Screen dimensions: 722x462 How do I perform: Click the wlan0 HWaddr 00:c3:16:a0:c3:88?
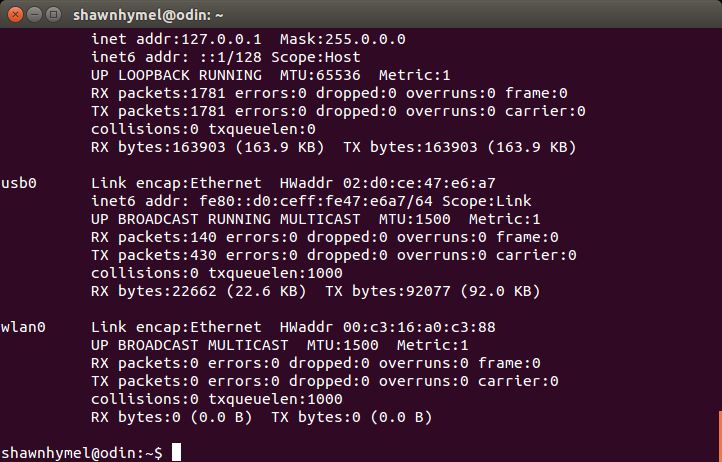tap(388, 327)
